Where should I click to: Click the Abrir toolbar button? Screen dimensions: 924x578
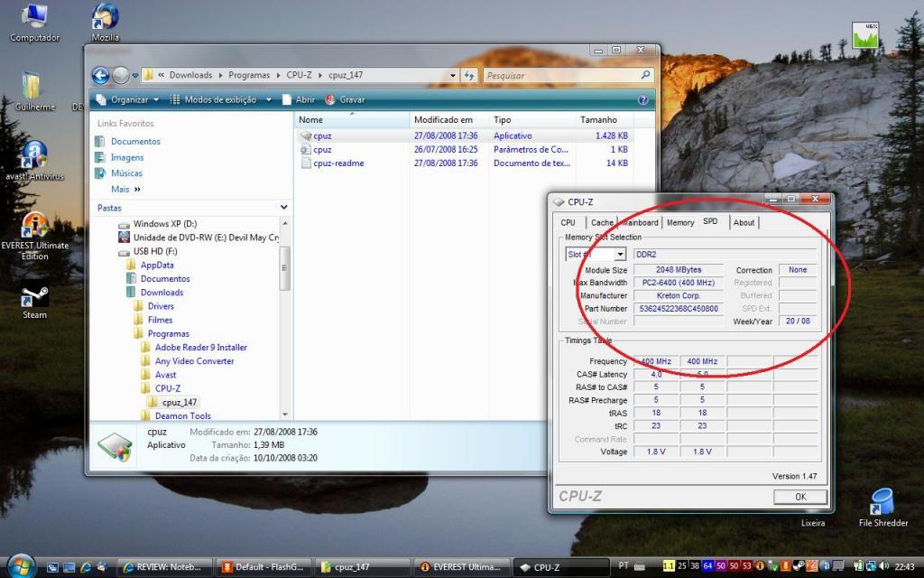(x=298, y=99)
